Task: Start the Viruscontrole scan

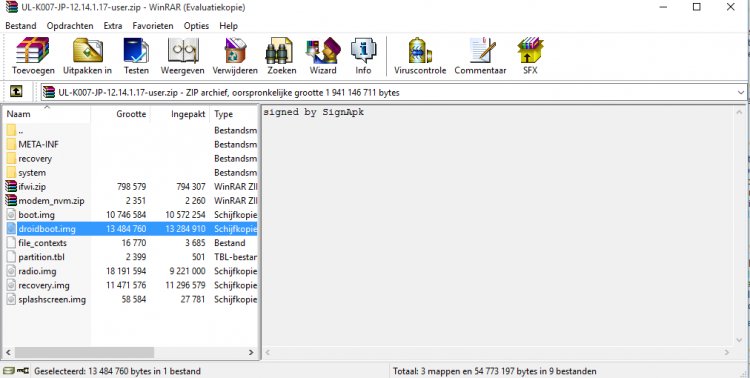Action: coord(420,56)
